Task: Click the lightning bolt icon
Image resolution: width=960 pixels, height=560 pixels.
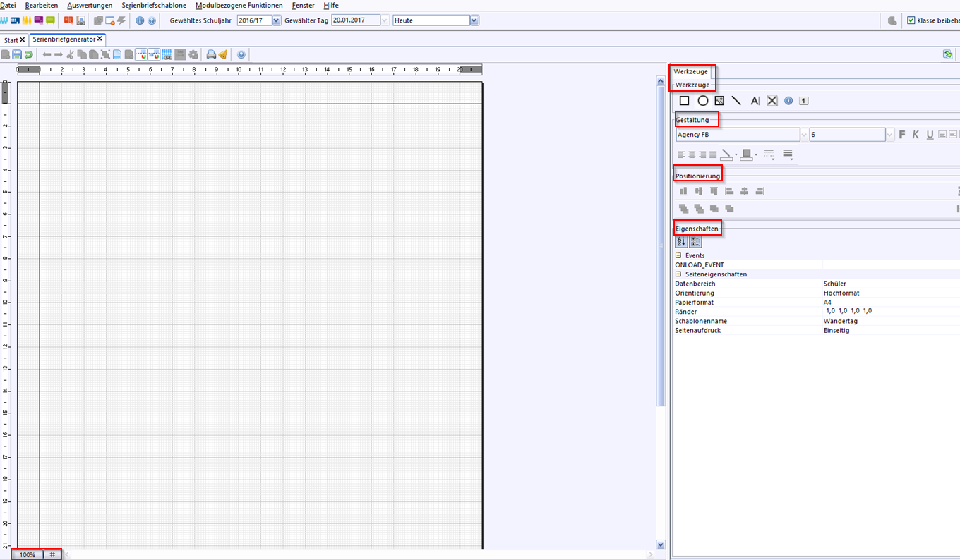Action: 121,20
